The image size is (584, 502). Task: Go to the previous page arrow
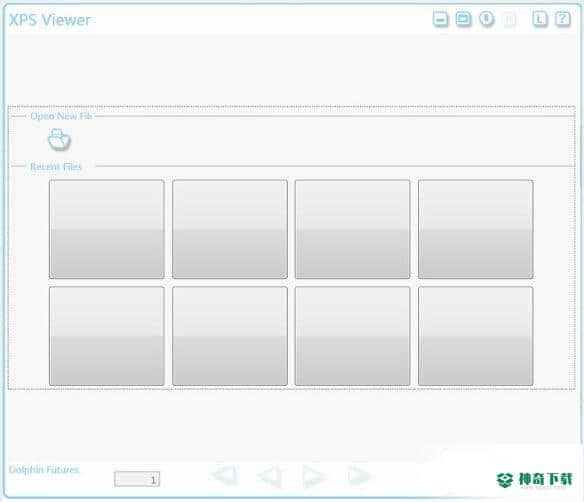pyautogui.click(x=270, y=476)
